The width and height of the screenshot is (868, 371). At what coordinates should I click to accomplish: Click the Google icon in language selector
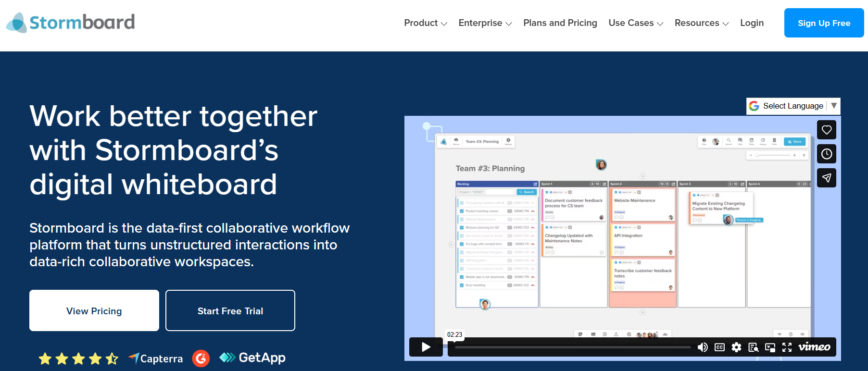tap(754, 106)
